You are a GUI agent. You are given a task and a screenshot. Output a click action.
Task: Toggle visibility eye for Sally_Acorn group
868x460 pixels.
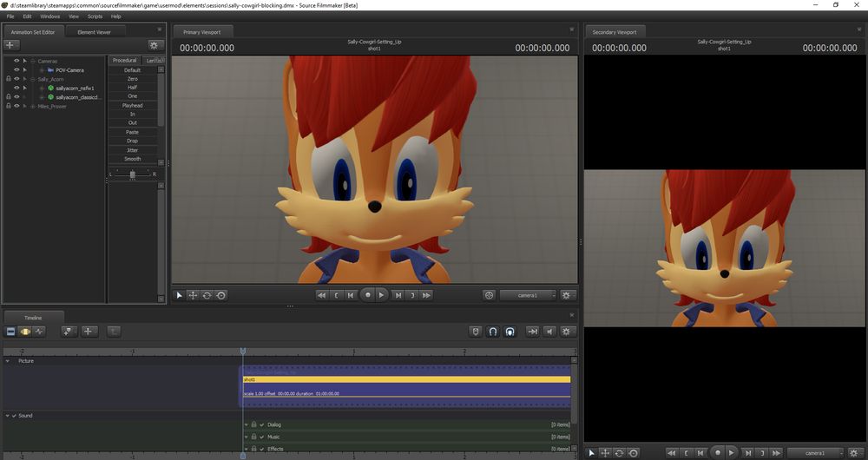[x=16, y=79]
